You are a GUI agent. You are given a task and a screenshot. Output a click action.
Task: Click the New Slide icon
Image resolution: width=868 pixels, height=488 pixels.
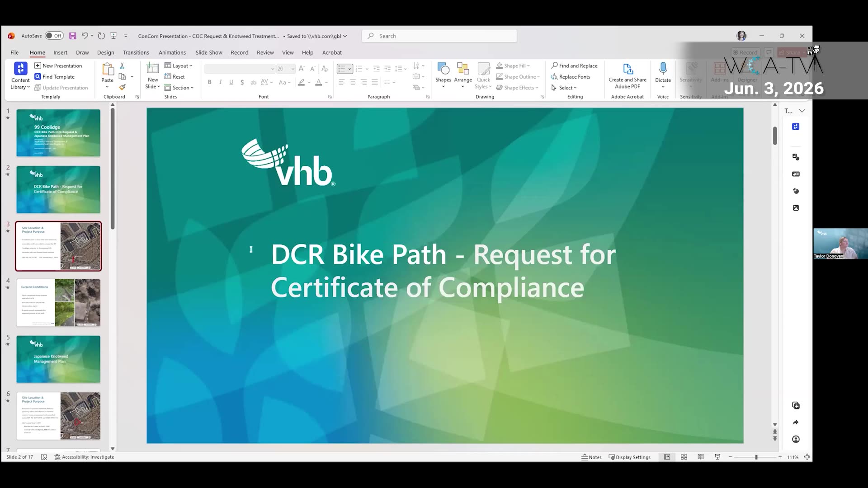(x=153, y=69)
